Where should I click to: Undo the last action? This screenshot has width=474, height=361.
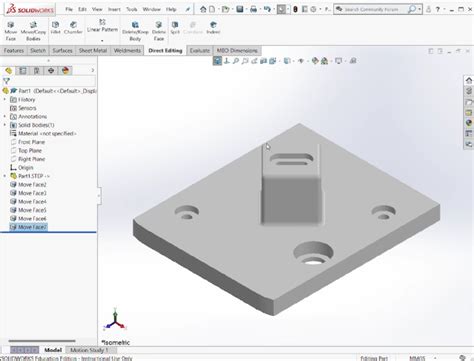pos(267,9)
